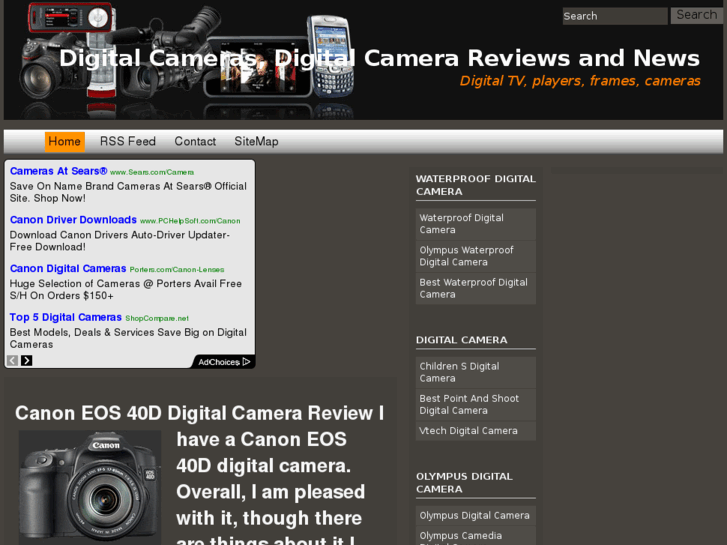Open the Canon Driver Downloads ad link
The width and height of the screenshot is (727, 545).
73,220
